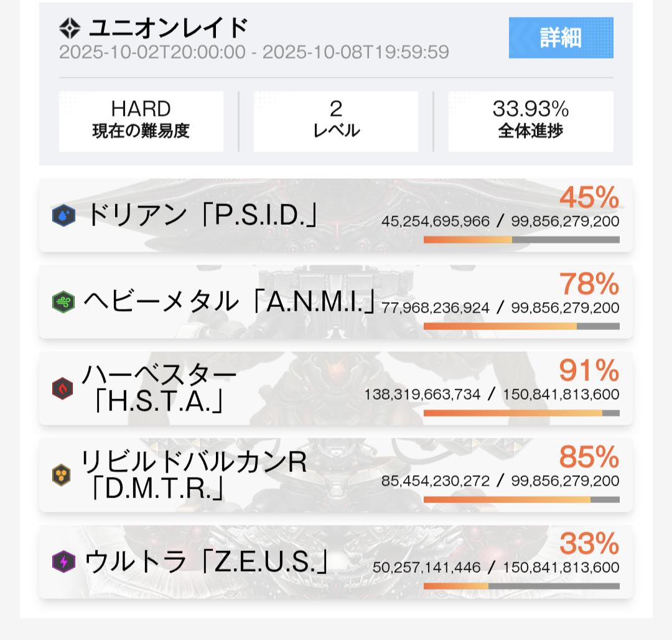
Task: Click the yellow iron element icon
Action: (x=62, y=476)
